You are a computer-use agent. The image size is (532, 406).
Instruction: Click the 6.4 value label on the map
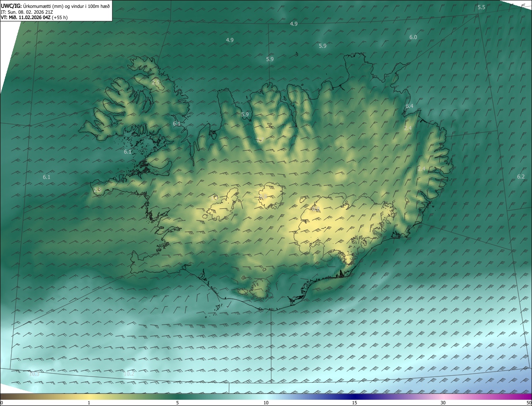point(409,106)
